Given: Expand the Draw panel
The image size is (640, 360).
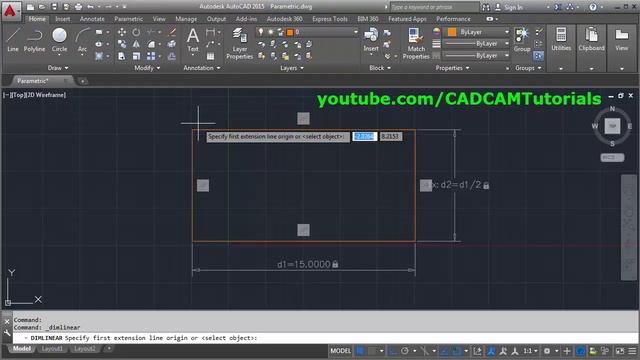Looking at the screenshot, I should pos(58,68).
